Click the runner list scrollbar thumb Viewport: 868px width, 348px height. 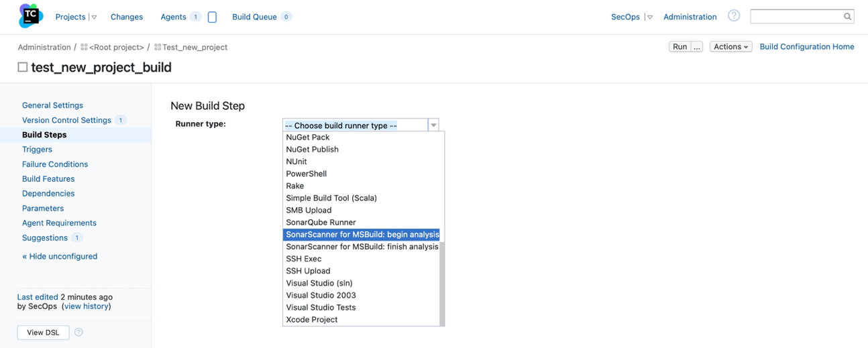(x=442, y=284)
